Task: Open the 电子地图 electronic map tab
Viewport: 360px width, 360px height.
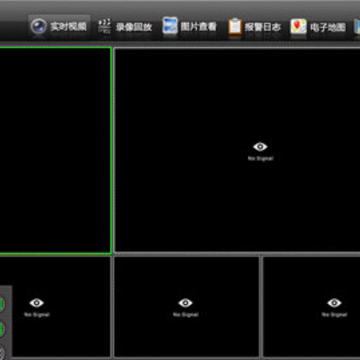Action: (318, 26)
